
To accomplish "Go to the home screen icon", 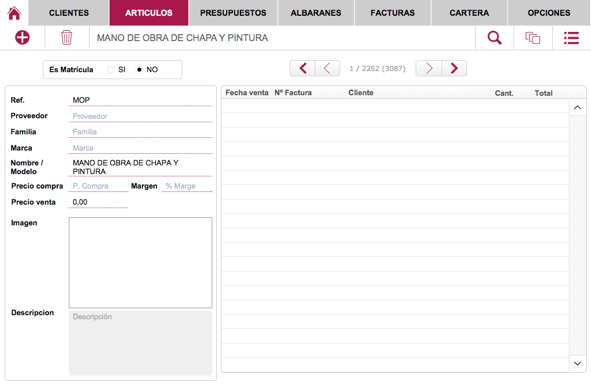I will click(14, 13).
